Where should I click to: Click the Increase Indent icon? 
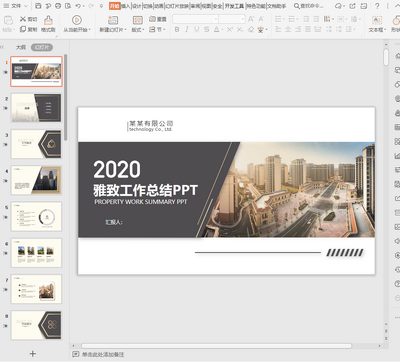pos(316,19)
